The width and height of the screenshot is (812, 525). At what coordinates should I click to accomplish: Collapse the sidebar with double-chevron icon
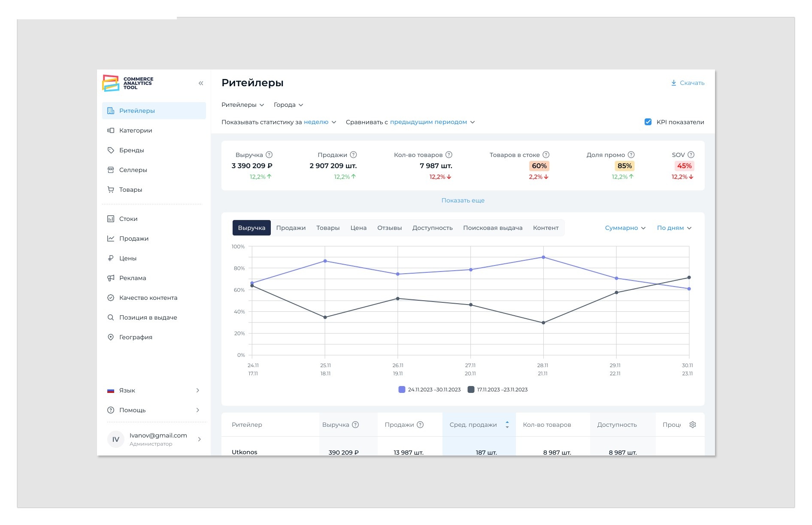[201, 83]
